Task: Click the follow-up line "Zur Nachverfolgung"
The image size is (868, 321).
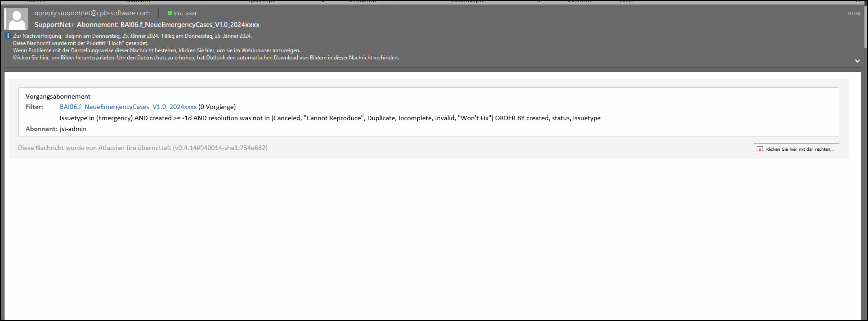Action: click(x=132, y=36)
